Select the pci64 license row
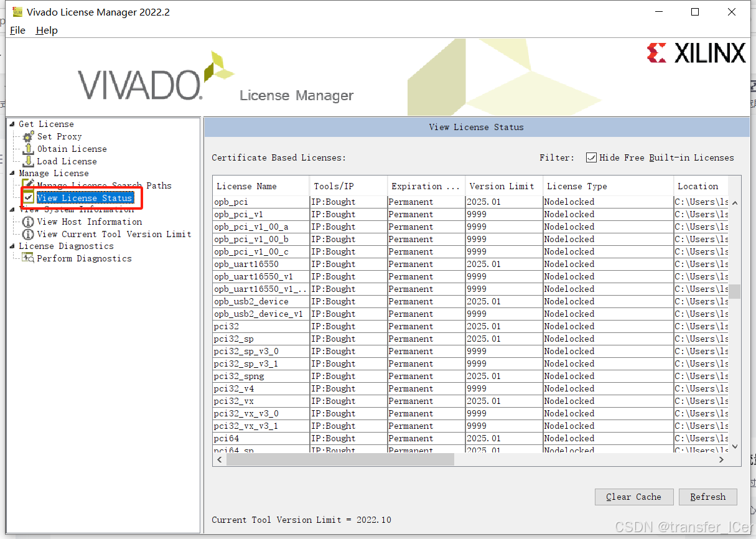Screen dimensions: 756x539 point(470,438)
